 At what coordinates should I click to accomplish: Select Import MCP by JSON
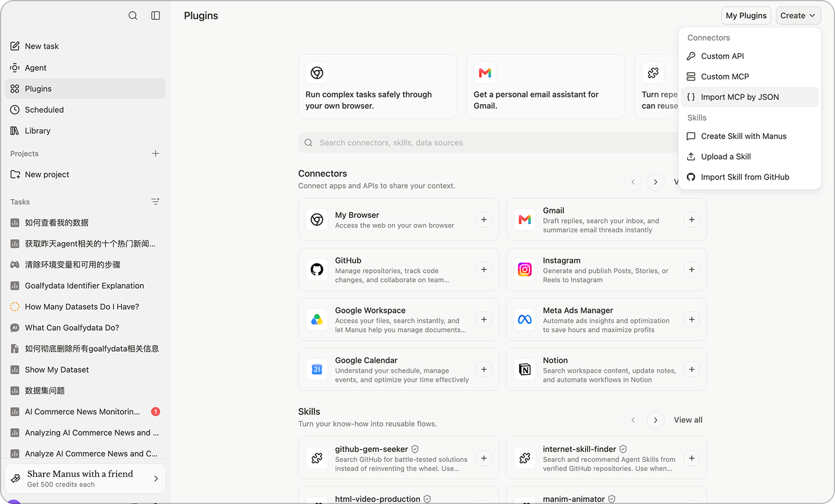tap(750, 97)
